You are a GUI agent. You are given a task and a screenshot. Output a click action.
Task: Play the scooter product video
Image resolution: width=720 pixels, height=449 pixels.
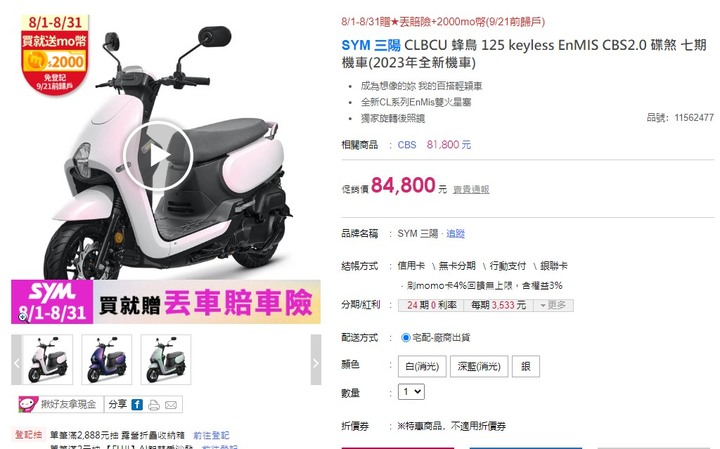tap(158, 156)
